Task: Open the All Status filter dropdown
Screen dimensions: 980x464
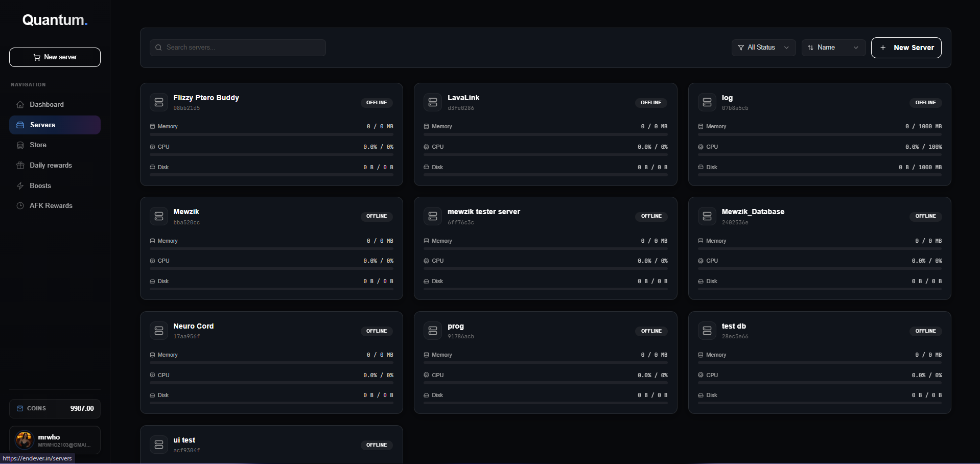Action: [763, 48]
